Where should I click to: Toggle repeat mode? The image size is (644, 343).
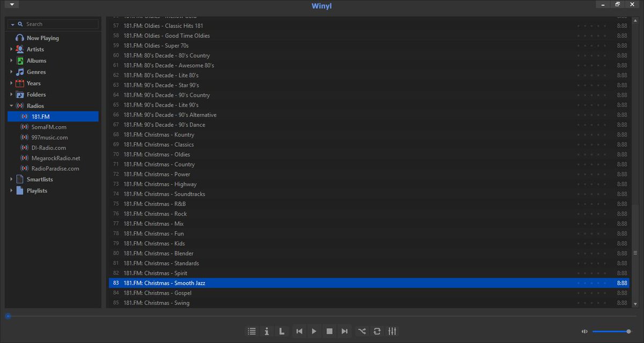[377, 331]
